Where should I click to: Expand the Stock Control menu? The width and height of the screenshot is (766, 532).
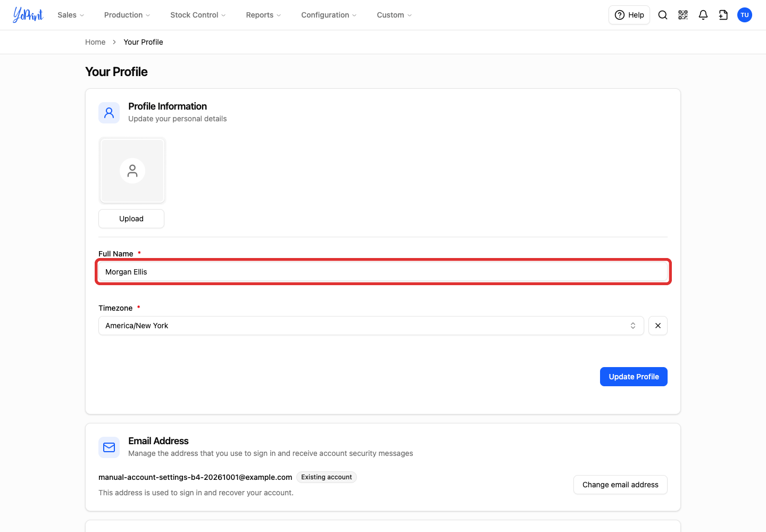198,15
